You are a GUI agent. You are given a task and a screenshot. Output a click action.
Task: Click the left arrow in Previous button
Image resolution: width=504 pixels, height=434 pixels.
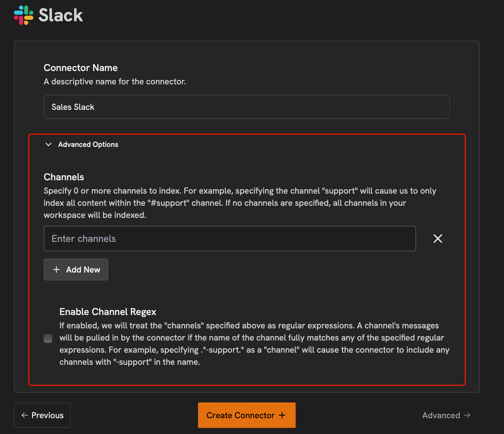(25, 415)
